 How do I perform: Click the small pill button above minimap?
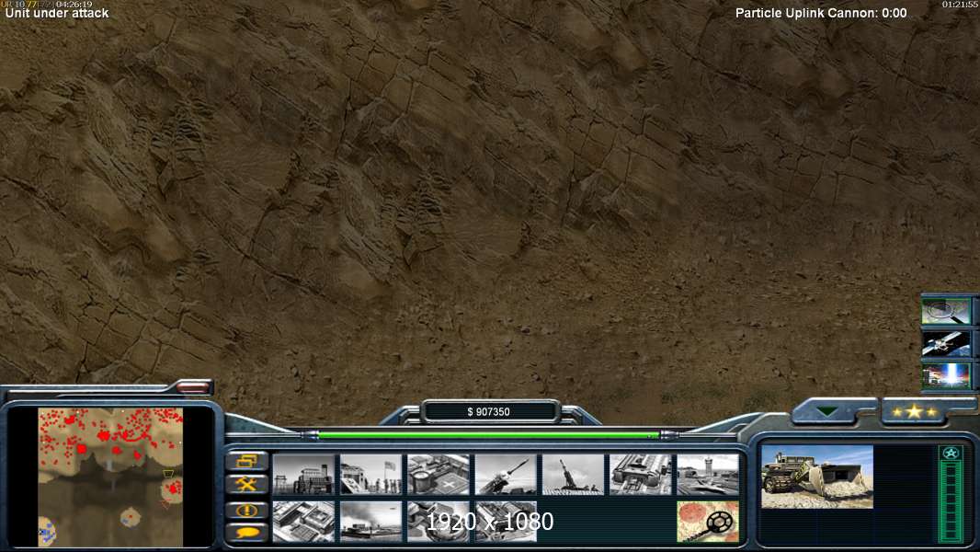[194, 387]
